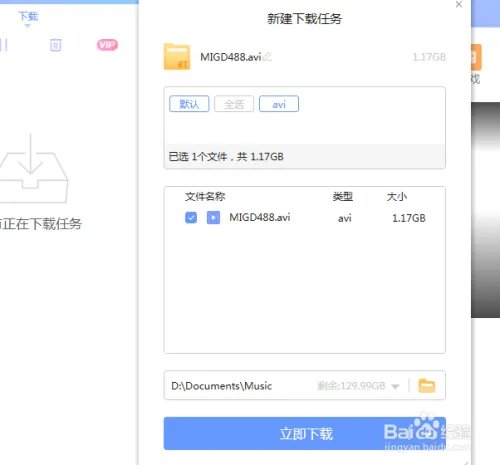The height and width of the screenshot is (465, 500).
Task: Click the 文件名称 column header
Action: 205,197
